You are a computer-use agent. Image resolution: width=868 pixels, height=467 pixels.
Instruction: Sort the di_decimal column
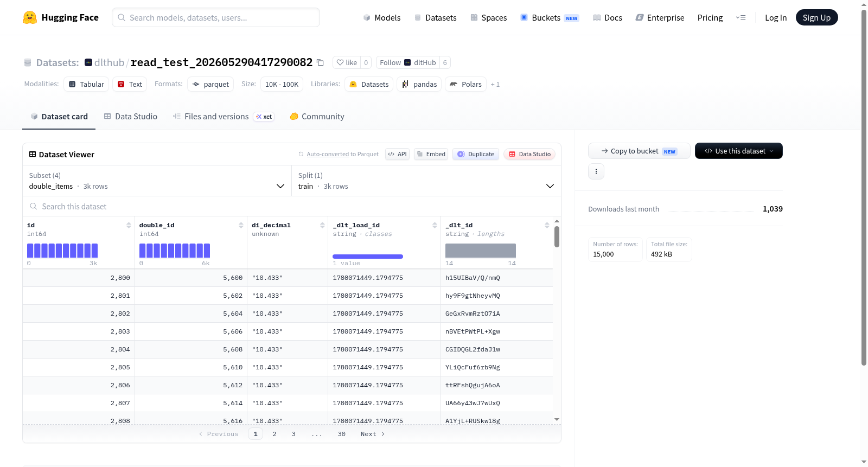(322, 225)
